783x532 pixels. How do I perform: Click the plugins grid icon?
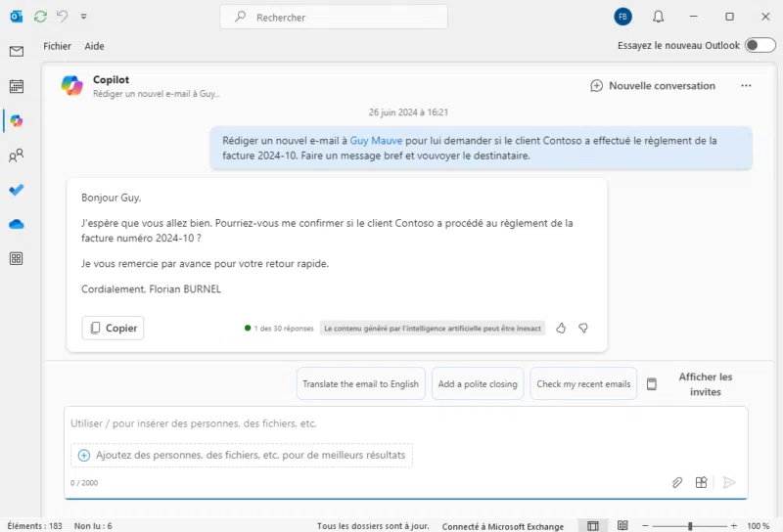701,482
